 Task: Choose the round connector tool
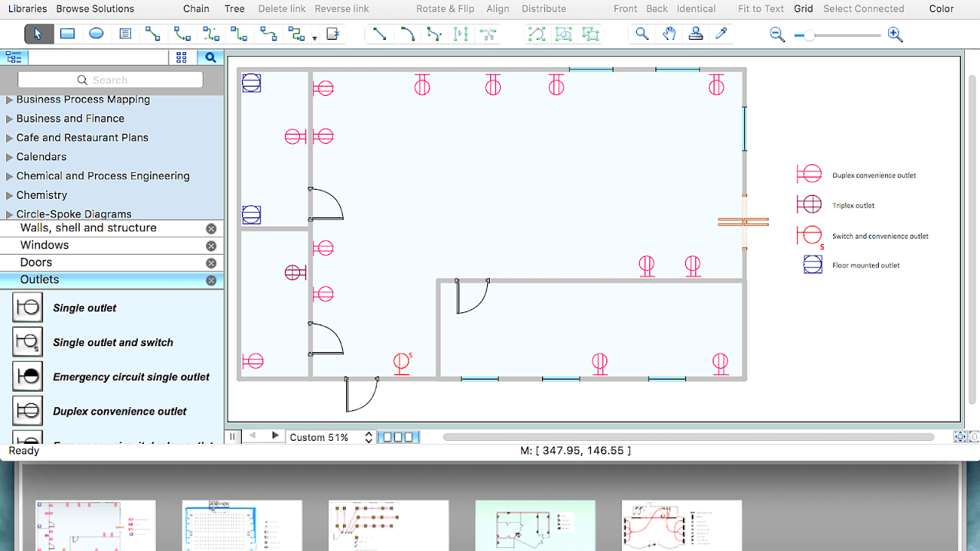296,34
